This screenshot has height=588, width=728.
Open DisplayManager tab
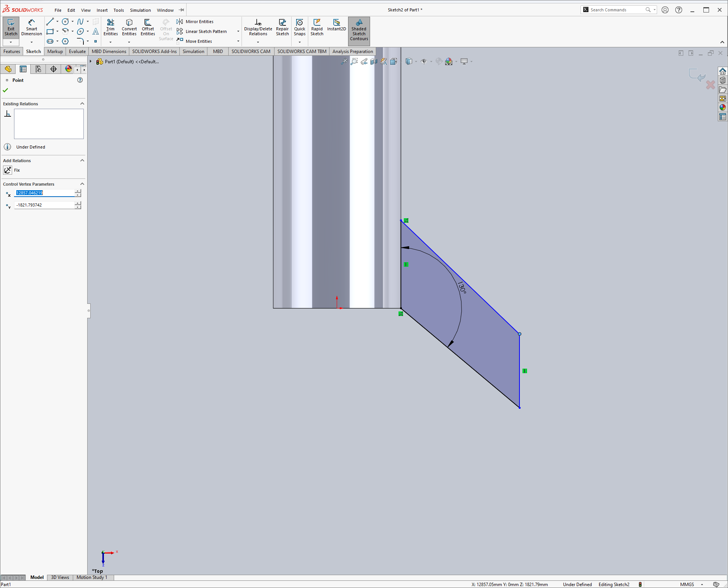click(69, 69)
